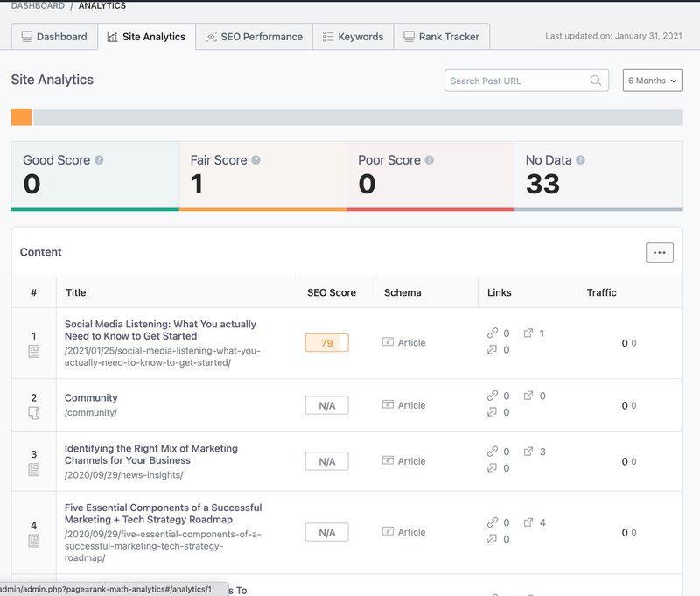Click the /2020/09/29/news-insights/ URL text
This screenshot has width=700, height=596.
123,475
